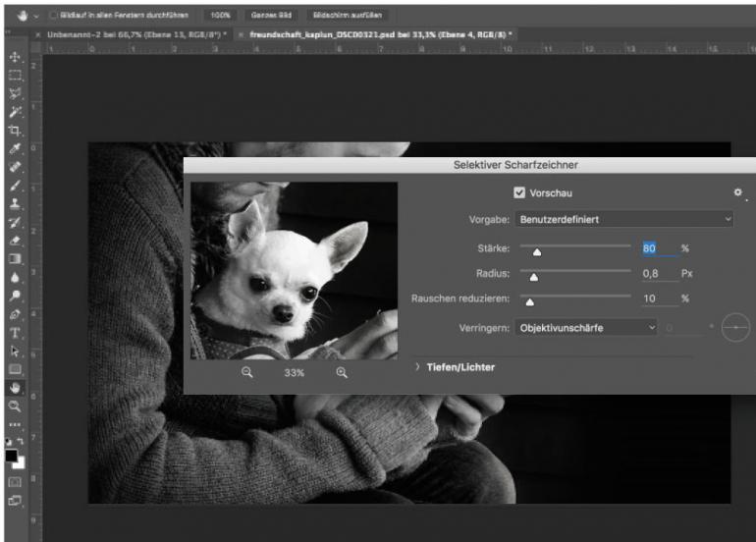Select the Path Selection tool
Viewport: 756px width, 542px height.
[x=15, y=352]
